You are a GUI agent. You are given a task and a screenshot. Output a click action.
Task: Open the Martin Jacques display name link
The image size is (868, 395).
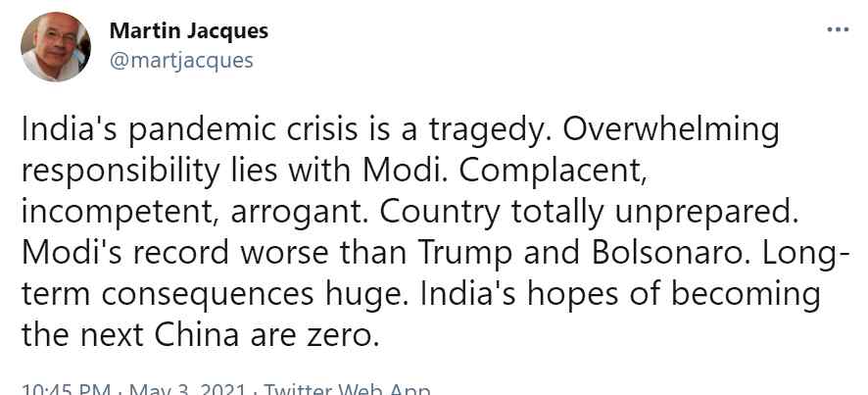point(189,31)
